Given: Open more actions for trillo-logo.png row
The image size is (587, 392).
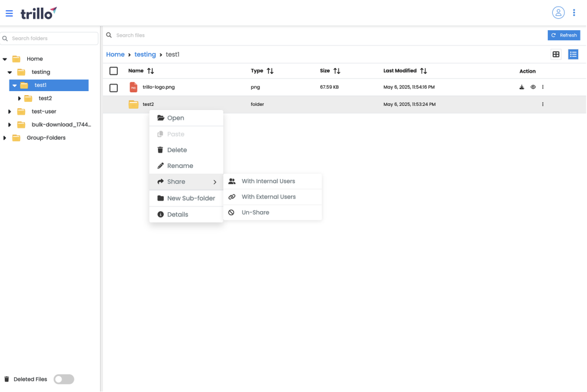Looking at the screenshot, I should [x=543, y=87].
